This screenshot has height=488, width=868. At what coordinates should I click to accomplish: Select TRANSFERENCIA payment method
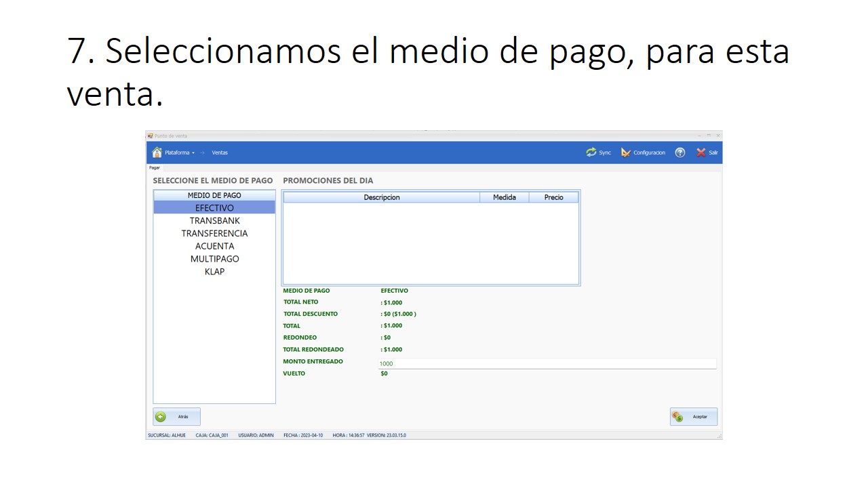[x=214, y=233]
